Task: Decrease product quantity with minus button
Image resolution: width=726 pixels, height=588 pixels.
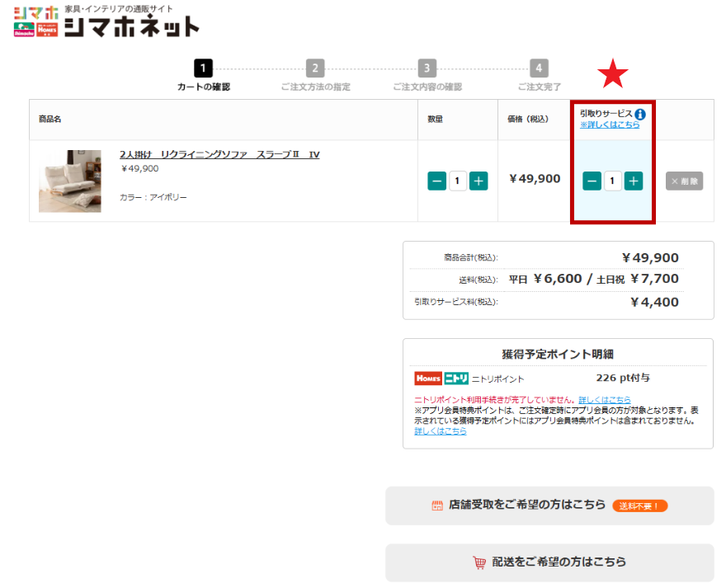Action: point(436,181)
